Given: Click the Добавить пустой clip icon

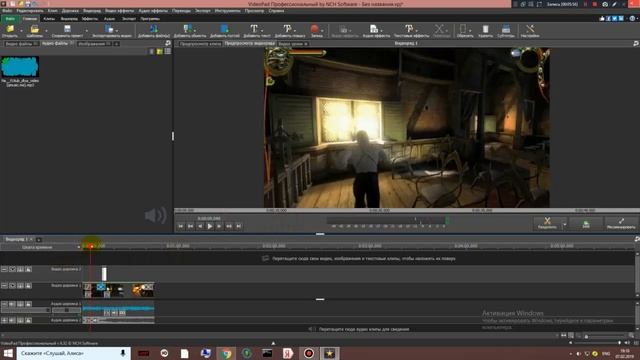Looking at the screenshot, I should pos(224,29).
